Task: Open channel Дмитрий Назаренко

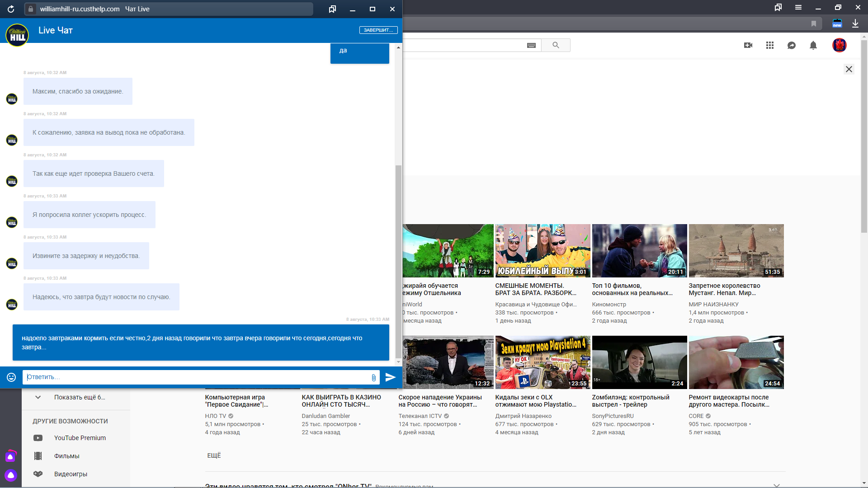Action: [523, 416]
